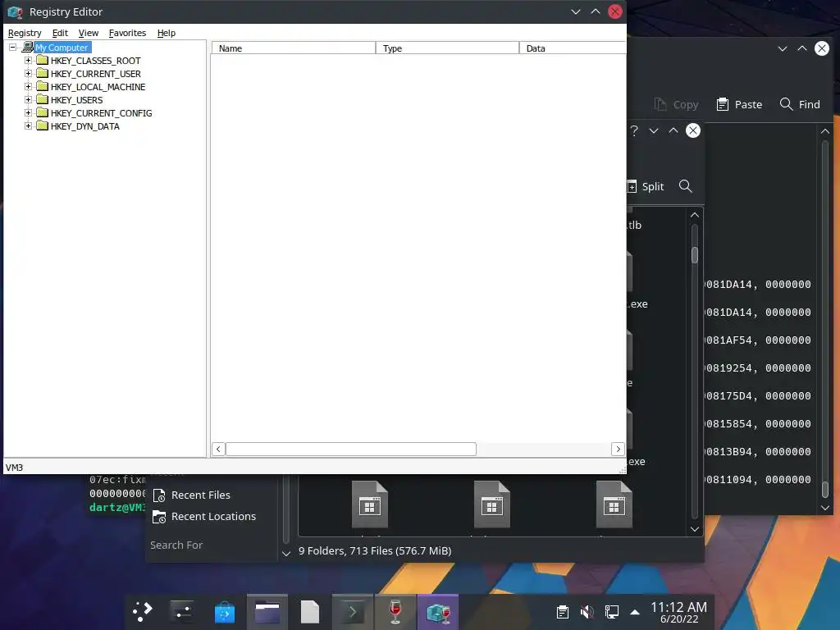This screenshot has width=840, height=630.
Task: Click the Name column header
Action: (294, 48)
